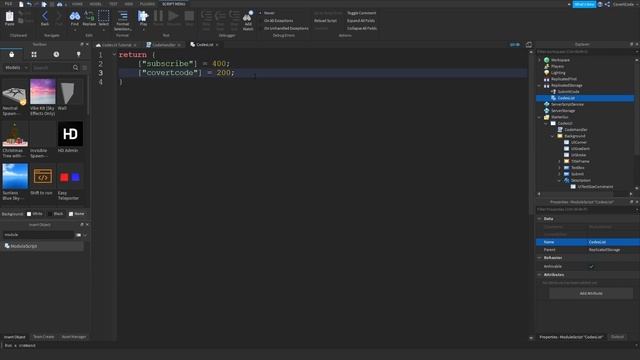Image resolution: width=640 pixels, height=360 pixels.
Task: Set Toolbox background to None
Action: [77, 213]
